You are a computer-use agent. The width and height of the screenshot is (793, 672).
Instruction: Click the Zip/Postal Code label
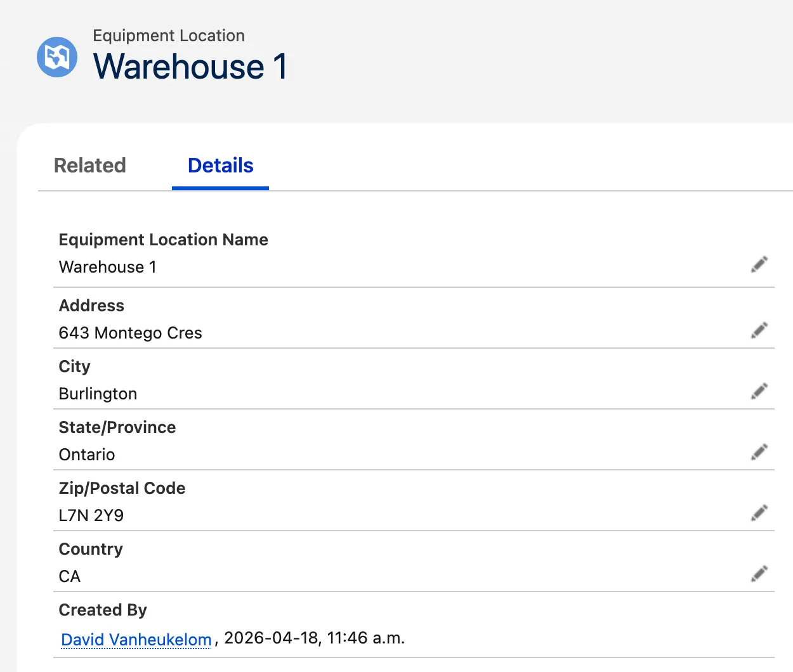point(122,488)
